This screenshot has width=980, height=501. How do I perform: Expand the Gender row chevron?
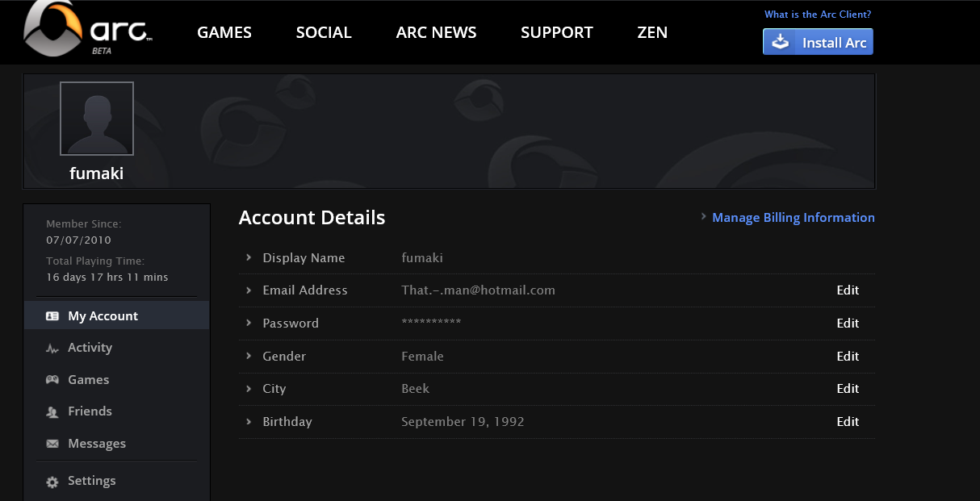[x=249, y=357]
